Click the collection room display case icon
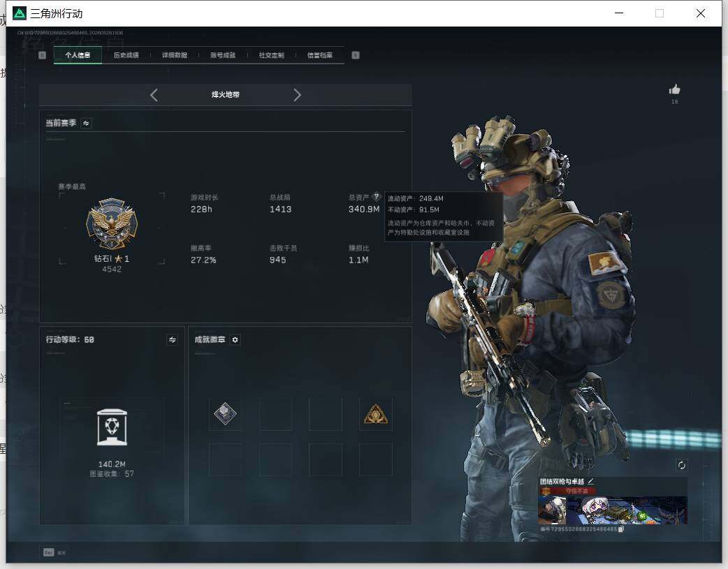 tap(112, 427)
